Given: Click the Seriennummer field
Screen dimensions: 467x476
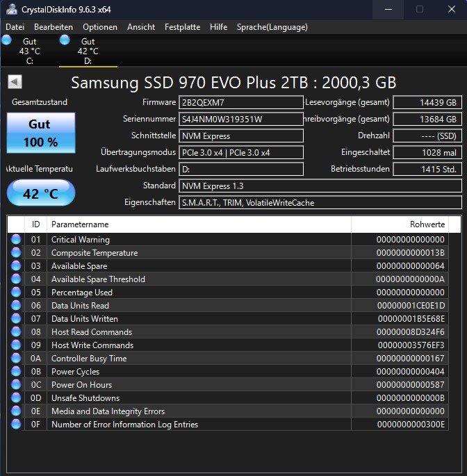Looking at the screenshot, I should pos(241,119).
